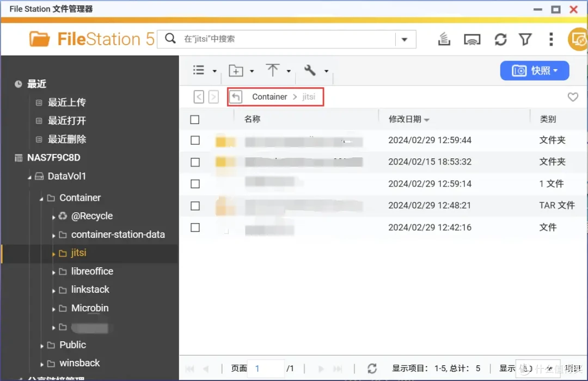Expand the container-station-data folder arrow
The height and width of the screenshot is (381, 588).
(53, 236)
